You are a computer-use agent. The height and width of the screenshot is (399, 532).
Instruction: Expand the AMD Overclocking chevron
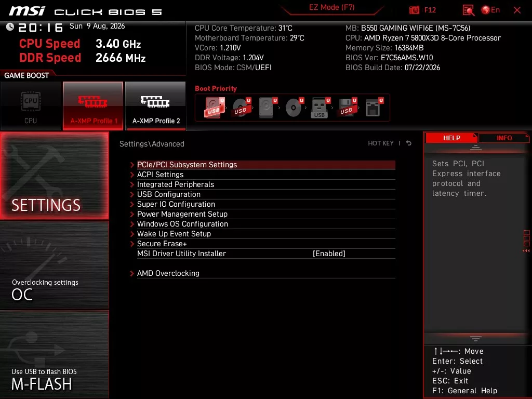[132, 273]
